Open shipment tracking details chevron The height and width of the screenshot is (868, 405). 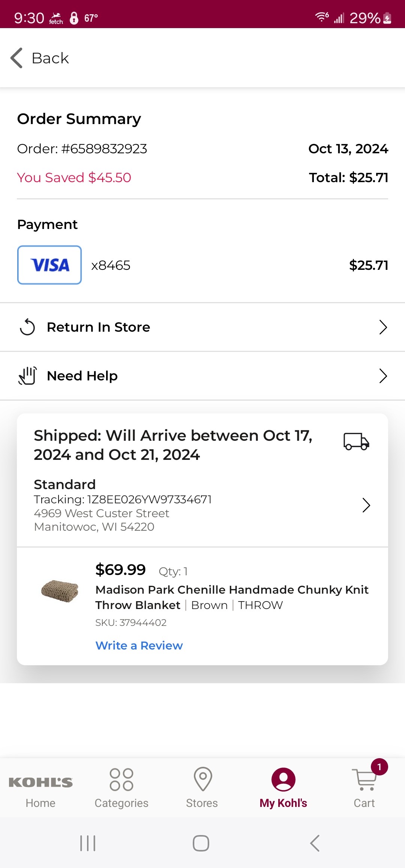point(366,505)
